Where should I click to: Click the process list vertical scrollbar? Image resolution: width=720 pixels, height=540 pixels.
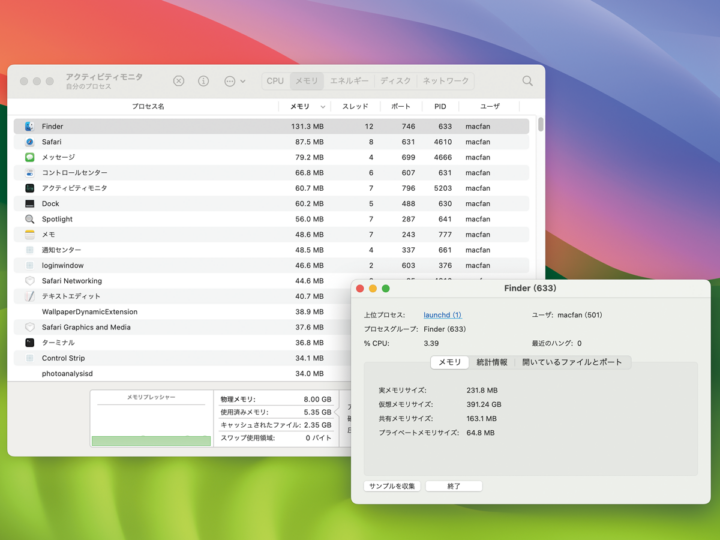coord(541,124)
